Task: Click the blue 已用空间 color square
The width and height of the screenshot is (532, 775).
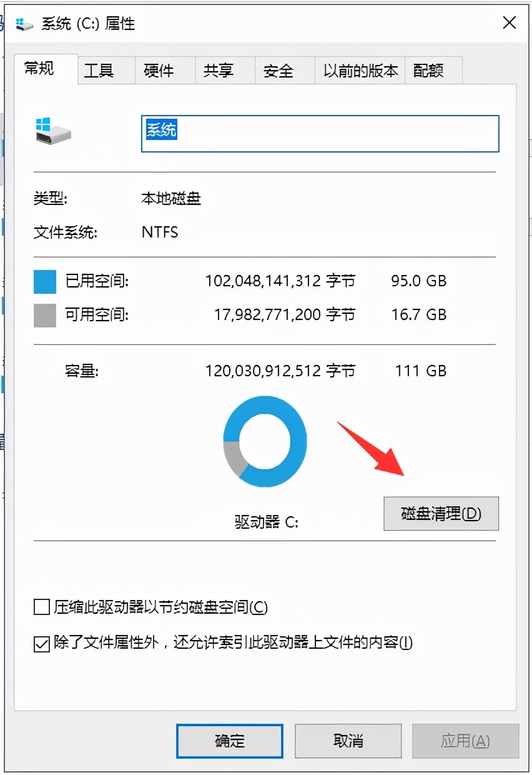Action: [44, 282]
